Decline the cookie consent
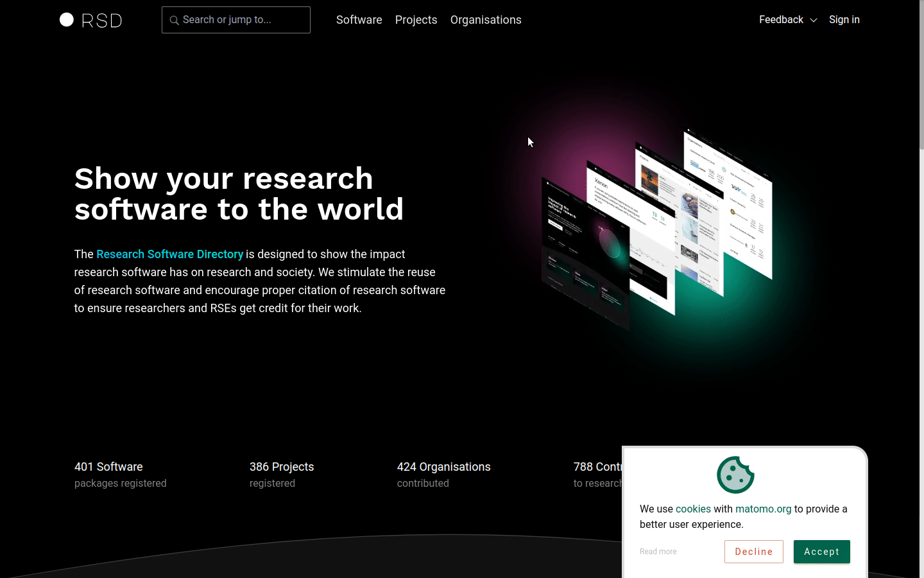The height and width of the screenshot is (578, 924). (x=753, y=552)
